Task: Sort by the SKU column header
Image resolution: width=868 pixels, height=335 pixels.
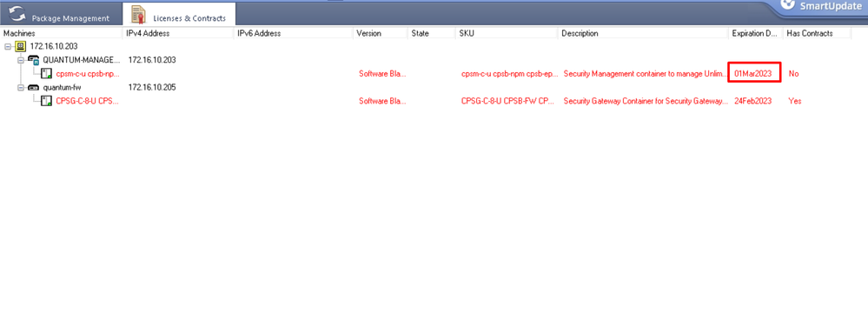Action: tap(507, 33)
